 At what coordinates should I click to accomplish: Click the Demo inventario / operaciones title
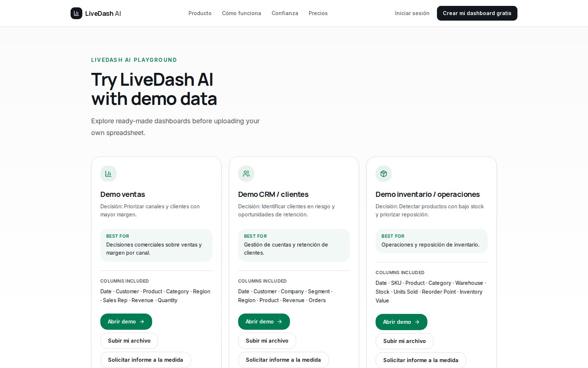tap(427, 194)
